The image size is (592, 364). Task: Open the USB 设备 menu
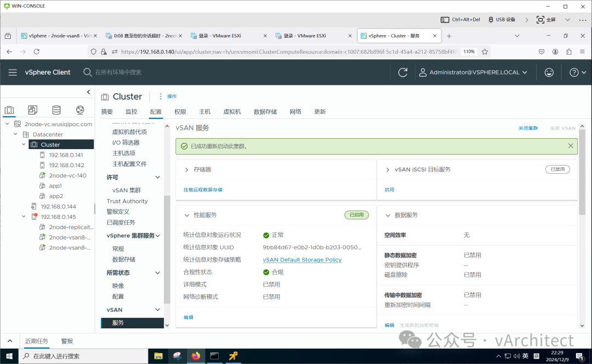(x=502, y=20)
